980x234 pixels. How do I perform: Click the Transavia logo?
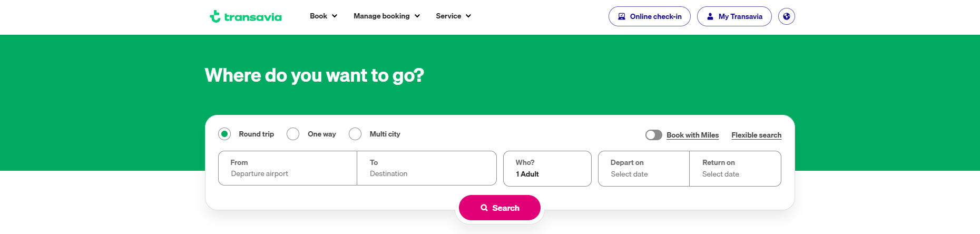point(246,17)
